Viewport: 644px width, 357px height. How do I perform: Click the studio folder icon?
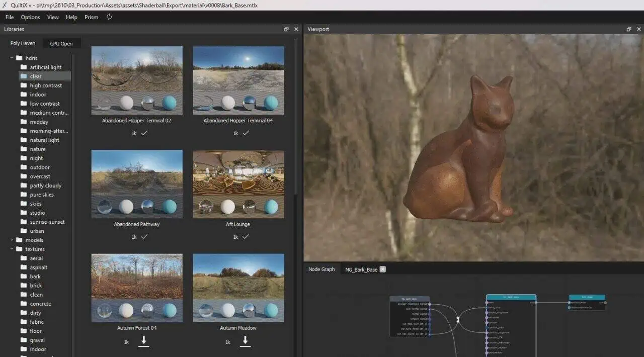[x=24, y=213]
